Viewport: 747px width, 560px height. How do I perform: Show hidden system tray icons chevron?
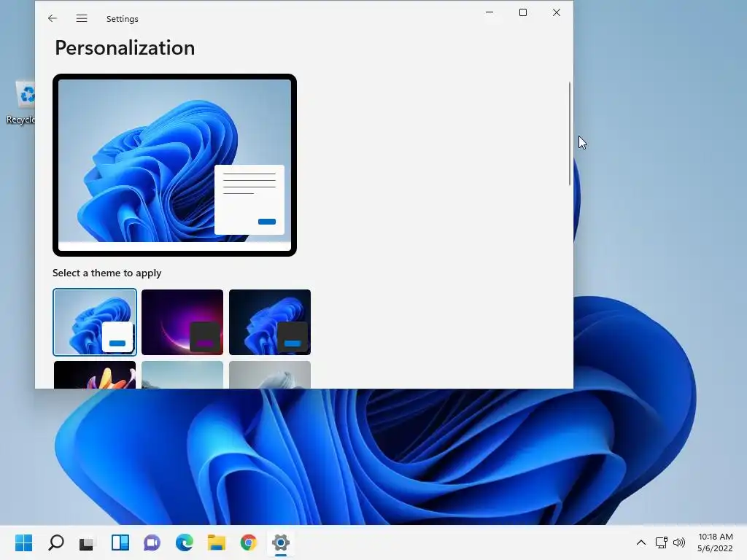click(x=641, y=542)
